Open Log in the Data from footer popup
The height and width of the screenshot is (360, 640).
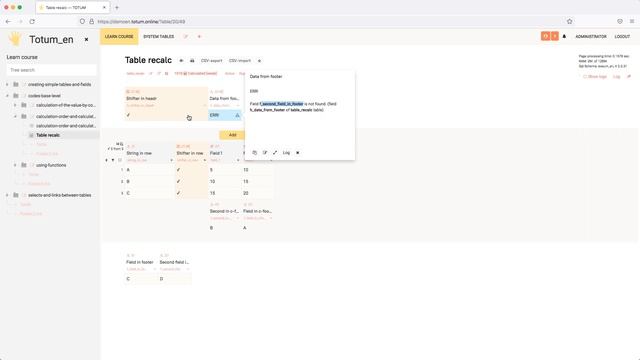coord(286,153)
